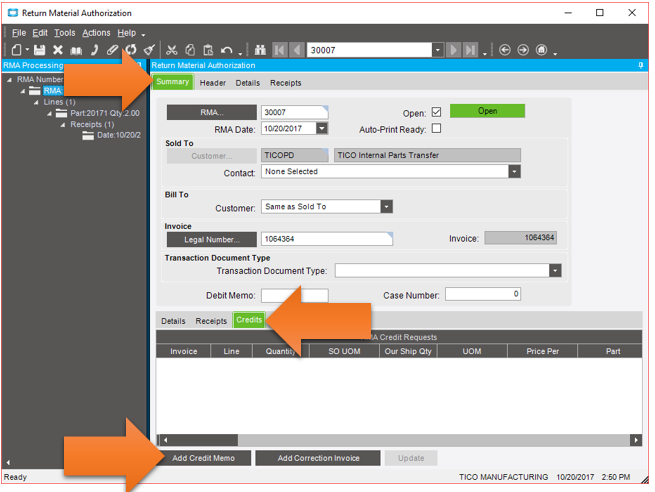This screenshot has width=655, height=492.
Task: Select the lower Details sub-tab
Action: [173, 321]
